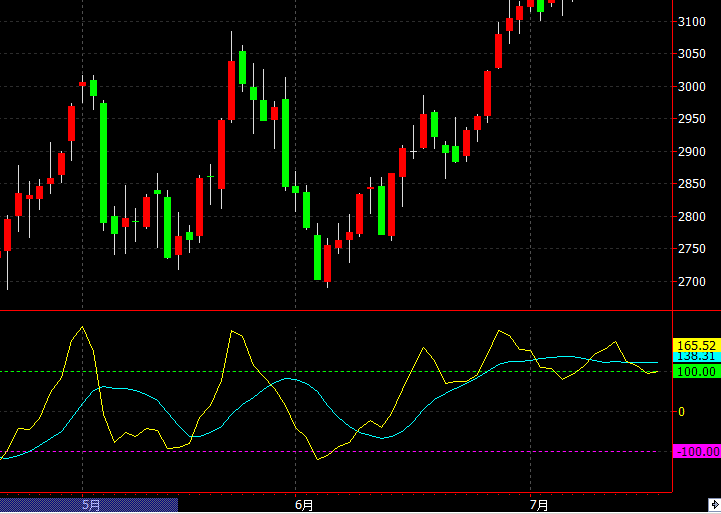This screenshot has height=514, width=721.
Task: Select the 5月 month label
Action: pyautogui.click(x=91, y=505)
